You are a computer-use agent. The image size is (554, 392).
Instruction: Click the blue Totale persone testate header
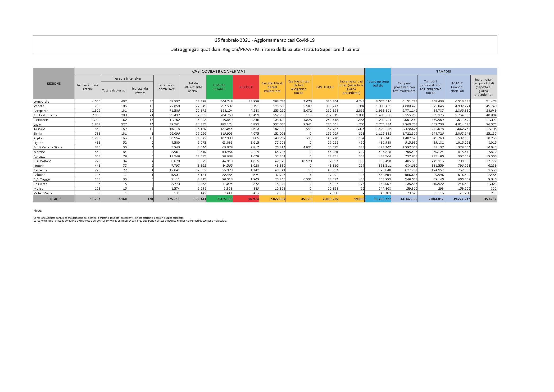378,83
